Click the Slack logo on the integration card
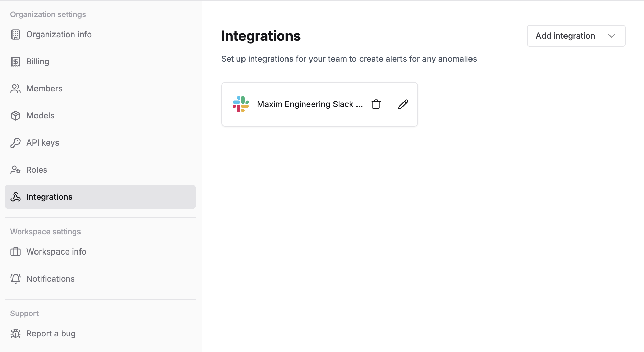644x352 pixels. tap(240, 104)
